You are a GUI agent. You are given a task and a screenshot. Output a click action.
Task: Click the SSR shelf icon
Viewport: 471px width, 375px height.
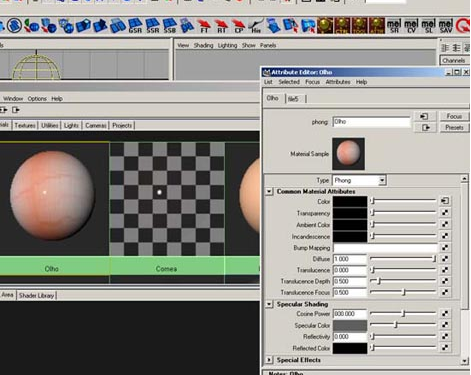click(153, 26)
